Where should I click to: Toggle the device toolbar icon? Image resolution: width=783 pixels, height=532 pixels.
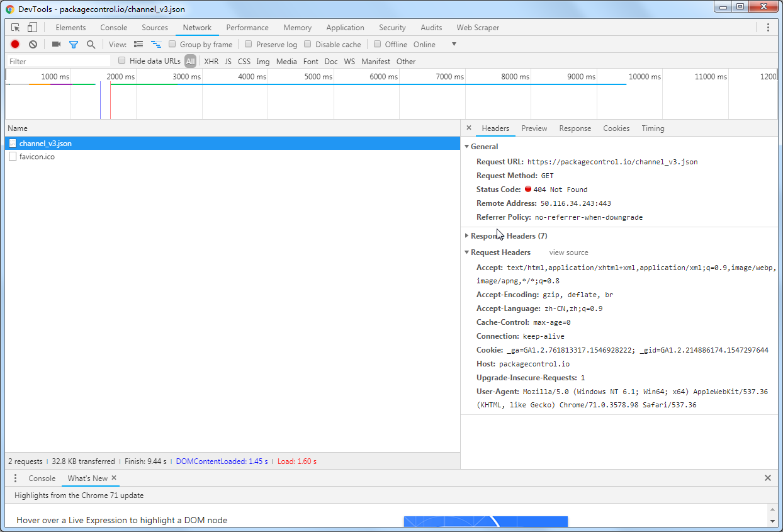tap(32, 28)
